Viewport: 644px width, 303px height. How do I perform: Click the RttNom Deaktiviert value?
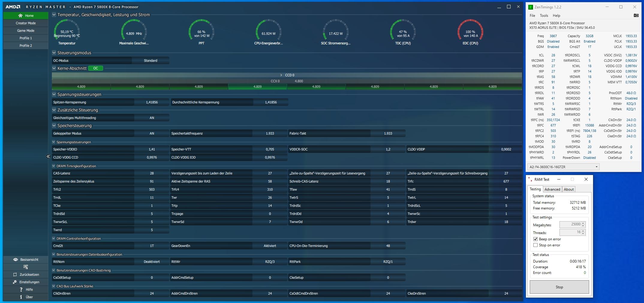pos(152,262)
